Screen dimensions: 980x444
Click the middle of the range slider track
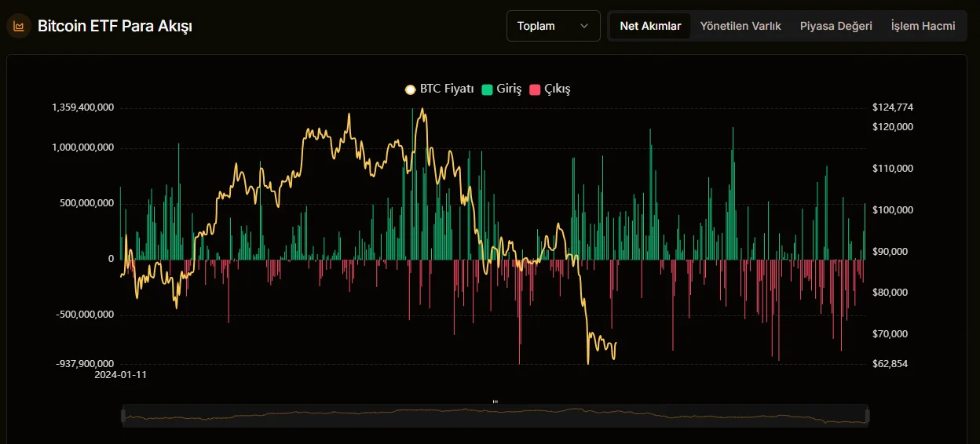coord(495,416)
